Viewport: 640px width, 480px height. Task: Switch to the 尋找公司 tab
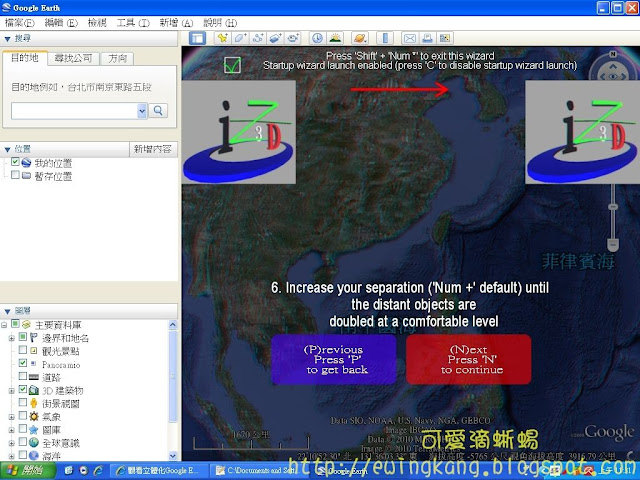click(x=73, y=58)
